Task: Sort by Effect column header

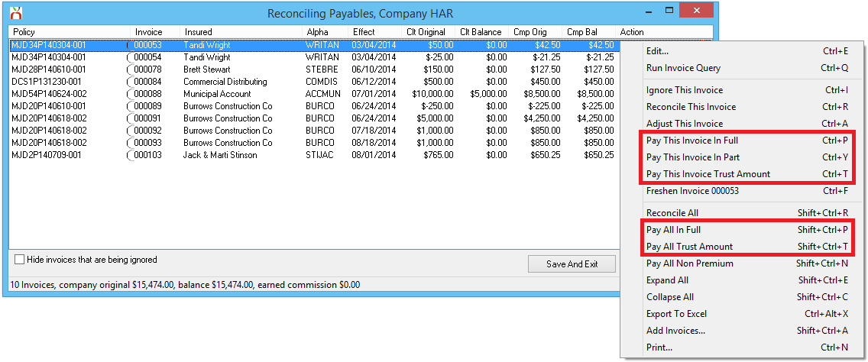Action: [374, 32]
